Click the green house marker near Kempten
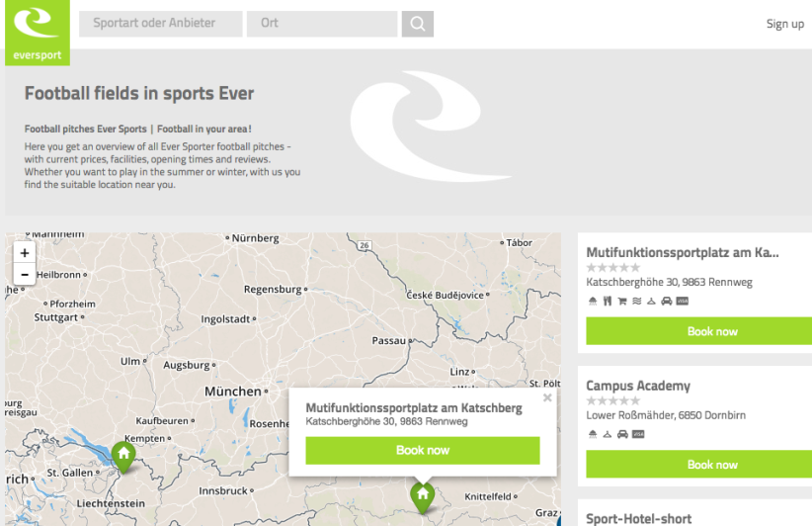Image resolution: width=812 pixels, height=526 pixels. click(x=123, y=457)
